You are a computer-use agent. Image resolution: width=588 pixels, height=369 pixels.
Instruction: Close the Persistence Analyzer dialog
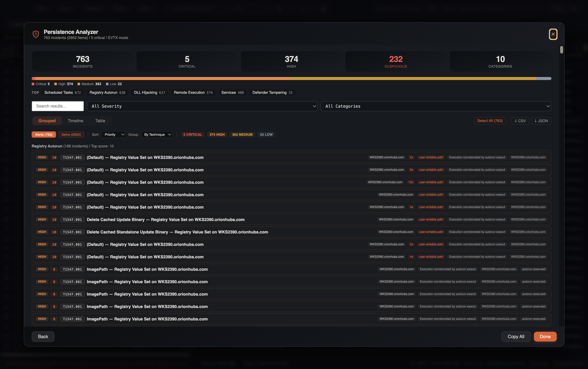[553, 34]
